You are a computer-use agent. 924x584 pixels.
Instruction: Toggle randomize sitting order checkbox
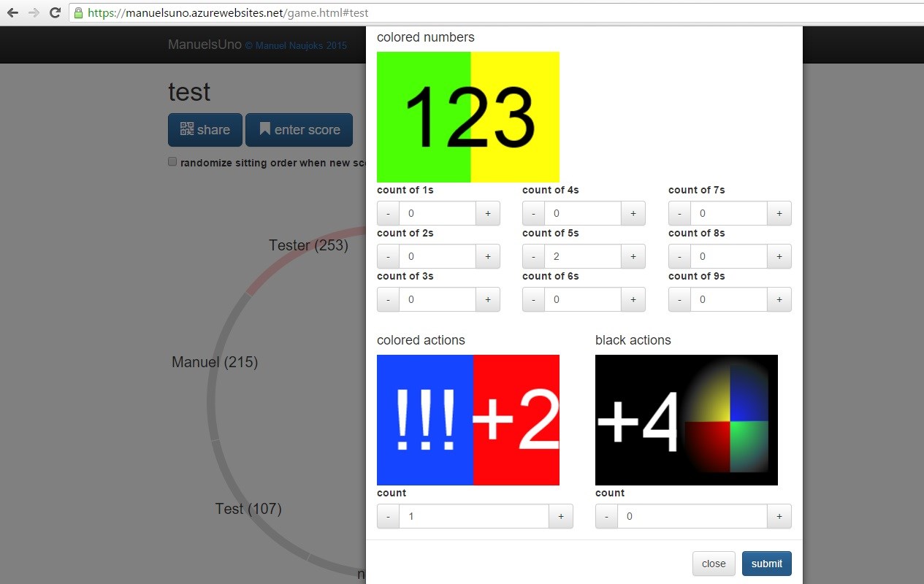(173, 162)
